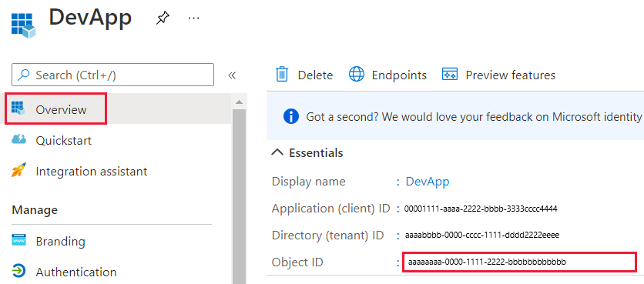Click the Integration assistant rocket icon
This screenshot has height=284, width=644.
tap(18, 170)
